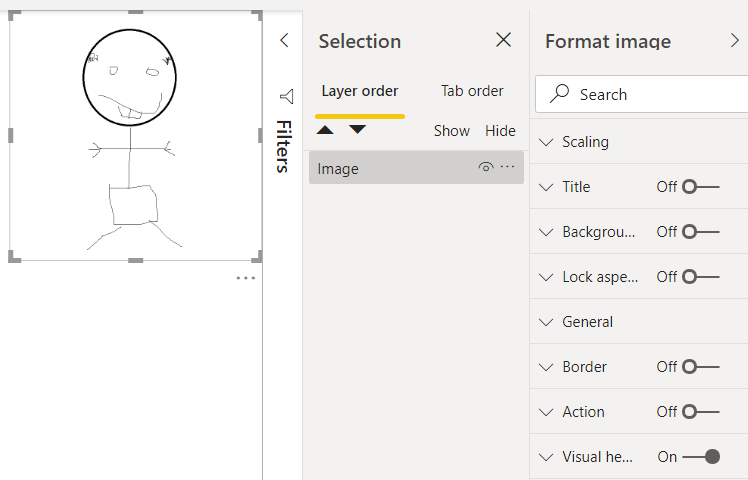Toggle visibility eye for Image layer
748x480 pixels.
(486, 168)
